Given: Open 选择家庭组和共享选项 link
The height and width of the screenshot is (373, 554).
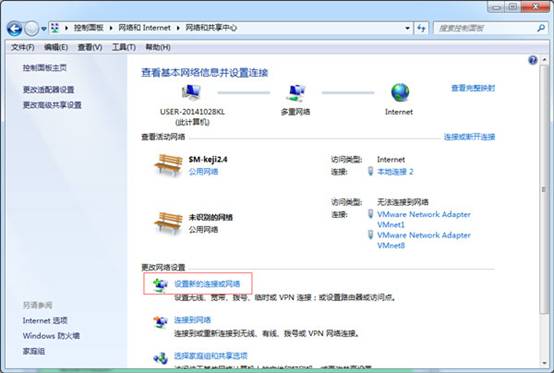Looking at the screenshot, I should (211, 356).
